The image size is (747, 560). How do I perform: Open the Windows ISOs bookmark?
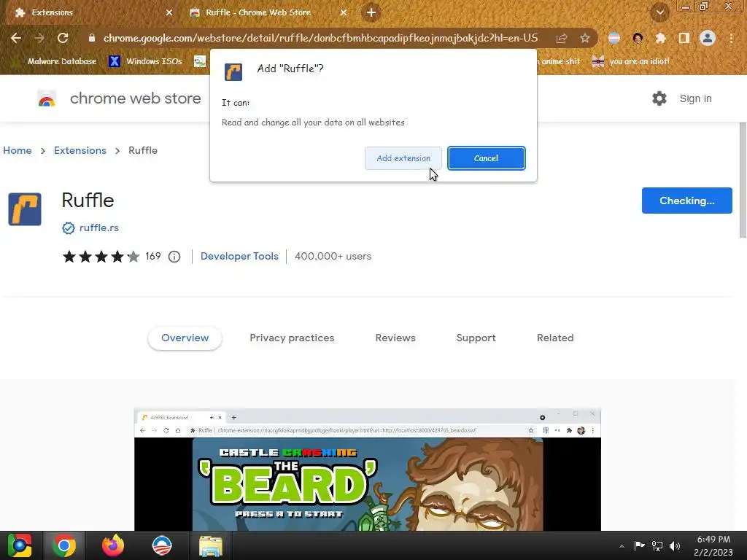146,61
